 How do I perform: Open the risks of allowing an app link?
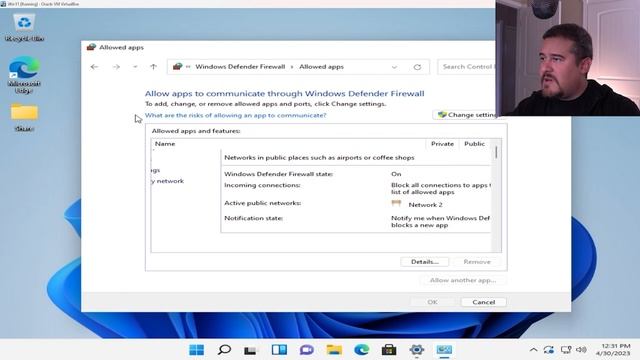[236, 116]
